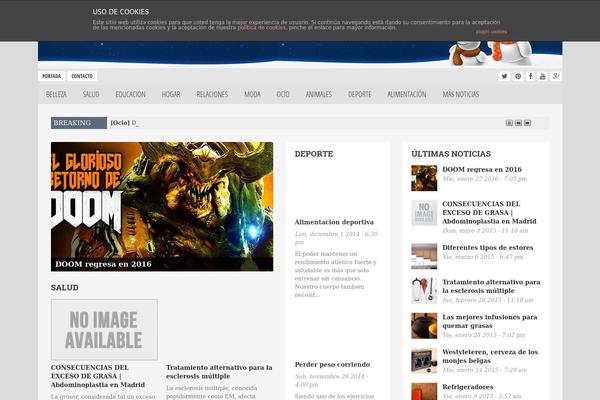Open Consecuencias del exceso de grasa Salud article

tap(98, 376)
